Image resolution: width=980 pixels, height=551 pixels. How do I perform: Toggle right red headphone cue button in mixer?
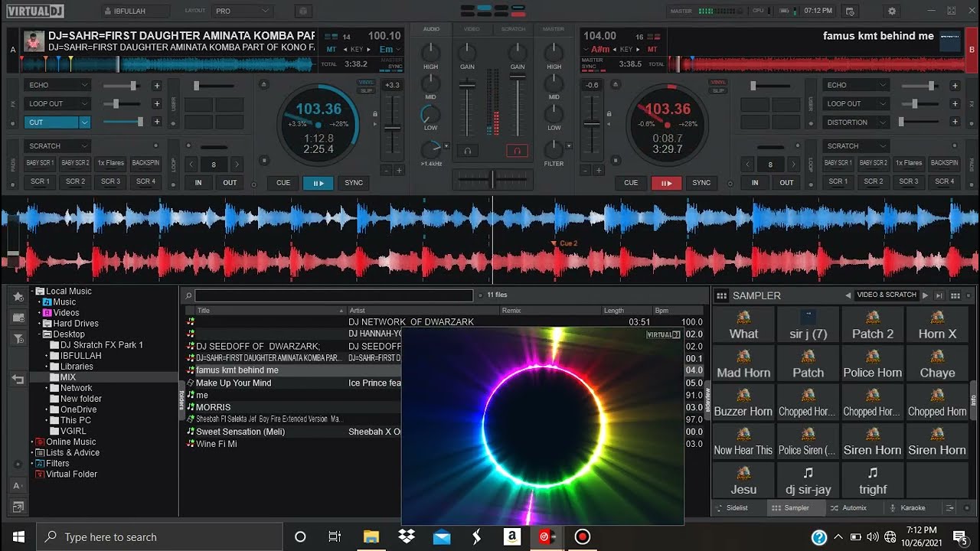517,152
